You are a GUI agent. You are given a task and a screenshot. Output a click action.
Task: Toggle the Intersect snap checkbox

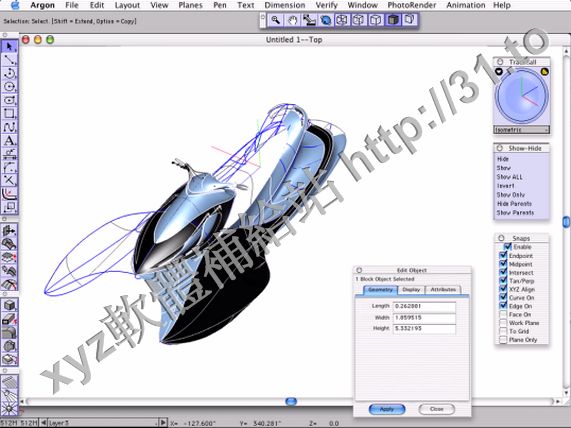[503, 272]
